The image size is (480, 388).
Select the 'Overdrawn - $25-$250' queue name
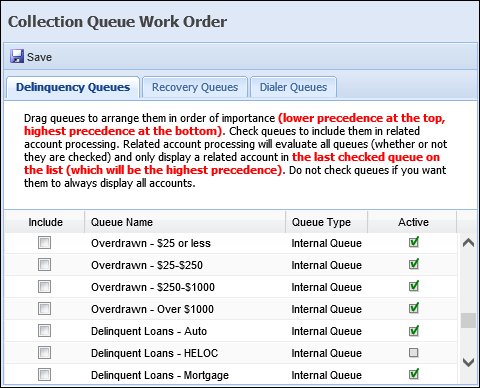147,265
